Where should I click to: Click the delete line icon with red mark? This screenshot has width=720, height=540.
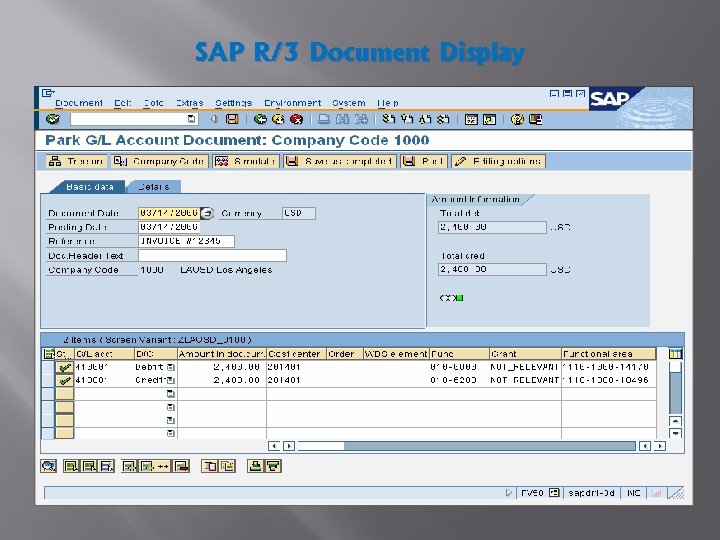pyautogui.click(x=181, y=466)
